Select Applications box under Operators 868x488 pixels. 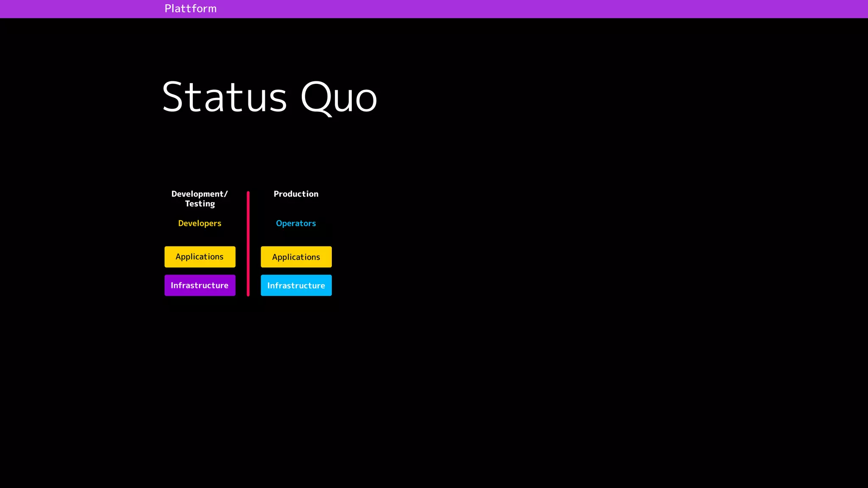click(x=296, y=257)
